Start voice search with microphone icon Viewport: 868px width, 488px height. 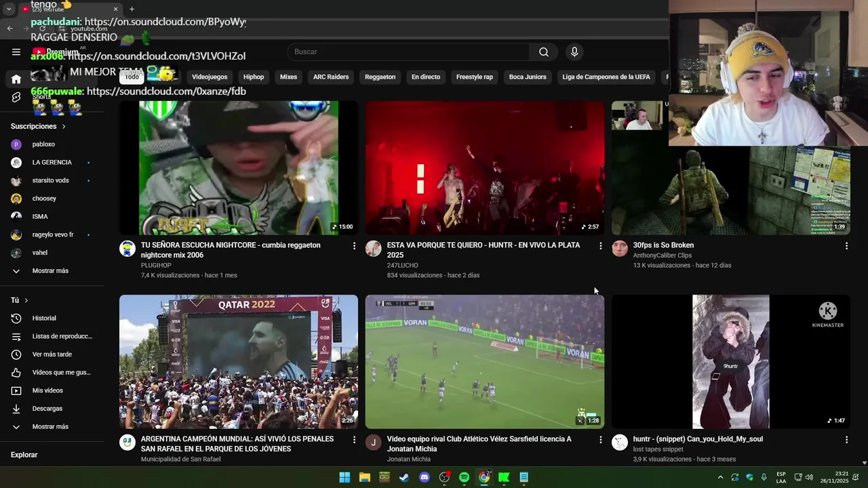574,52
